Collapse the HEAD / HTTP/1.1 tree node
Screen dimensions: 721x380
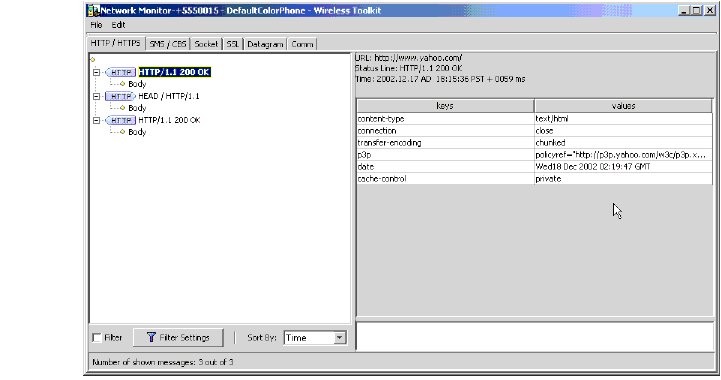point(96,96)
